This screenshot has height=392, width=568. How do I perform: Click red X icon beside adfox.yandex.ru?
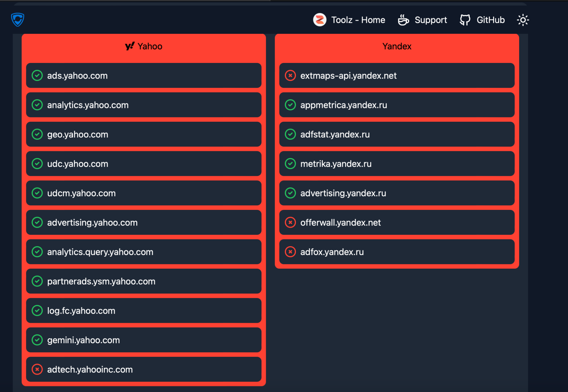point(290,252)
